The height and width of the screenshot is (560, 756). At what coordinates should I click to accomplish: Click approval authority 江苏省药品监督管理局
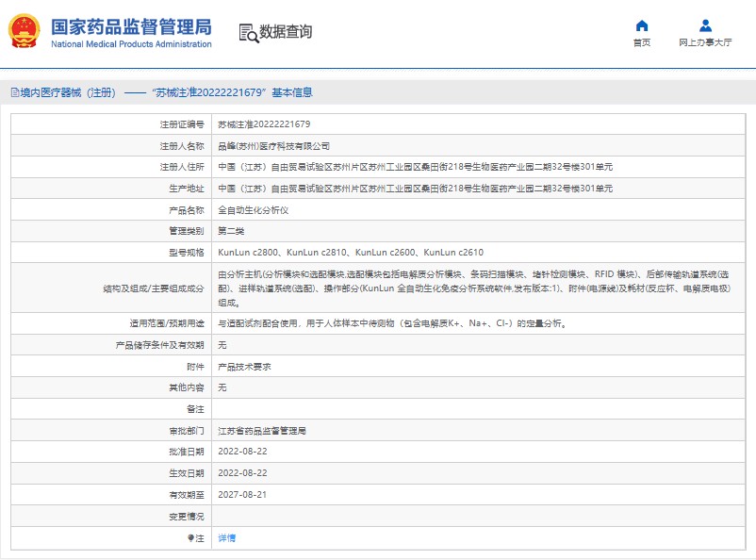tap(262, 430)
